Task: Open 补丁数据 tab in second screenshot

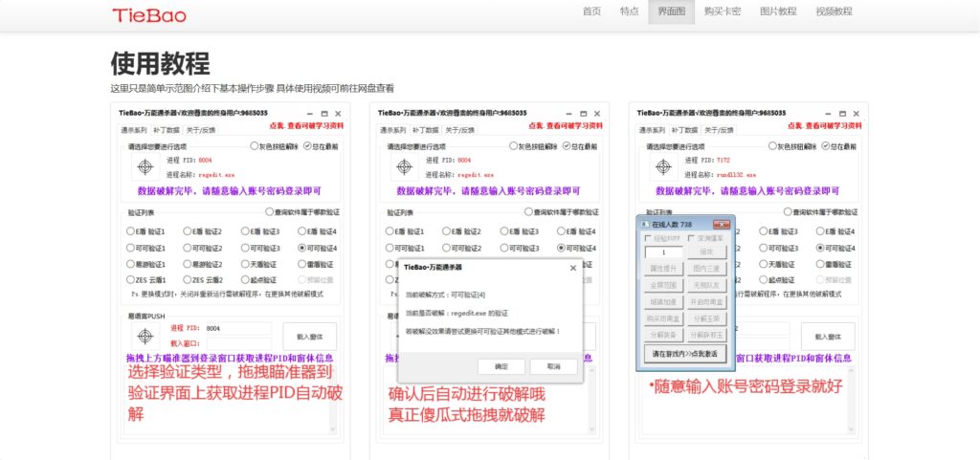Action: (424, 130)
